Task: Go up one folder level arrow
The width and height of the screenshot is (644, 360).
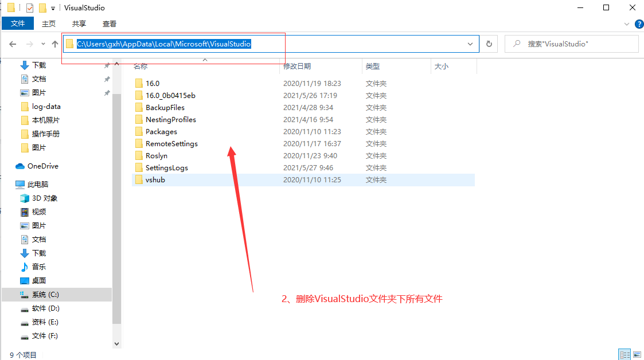Action: click(x=54, y=44)
